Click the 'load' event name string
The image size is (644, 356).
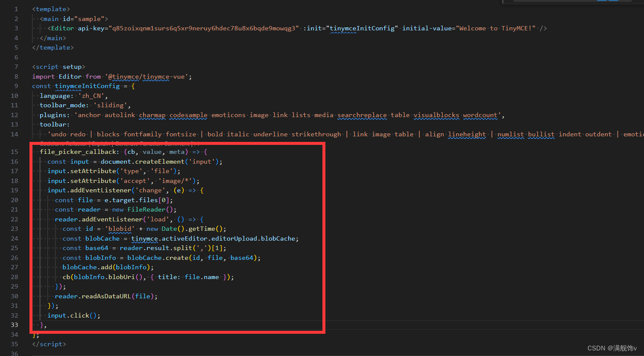tap(158, 219)
